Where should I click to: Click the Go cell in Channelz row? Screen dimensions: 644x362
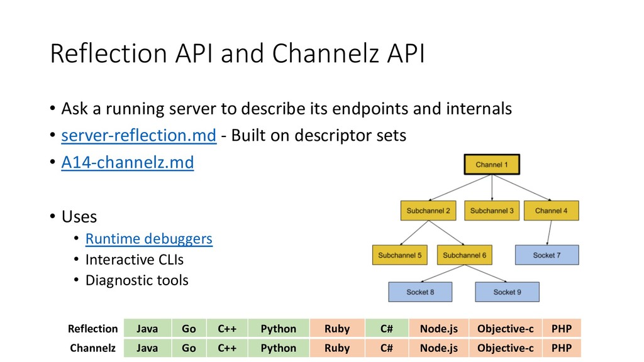[189, 348]
